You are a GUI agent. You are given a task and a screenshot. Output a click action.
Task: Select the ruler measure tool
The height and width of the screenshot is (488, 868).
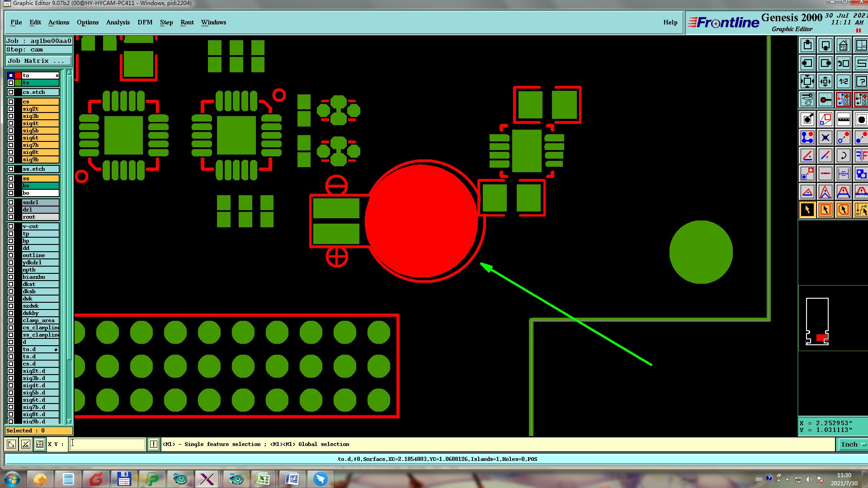[x=843, y=119]
